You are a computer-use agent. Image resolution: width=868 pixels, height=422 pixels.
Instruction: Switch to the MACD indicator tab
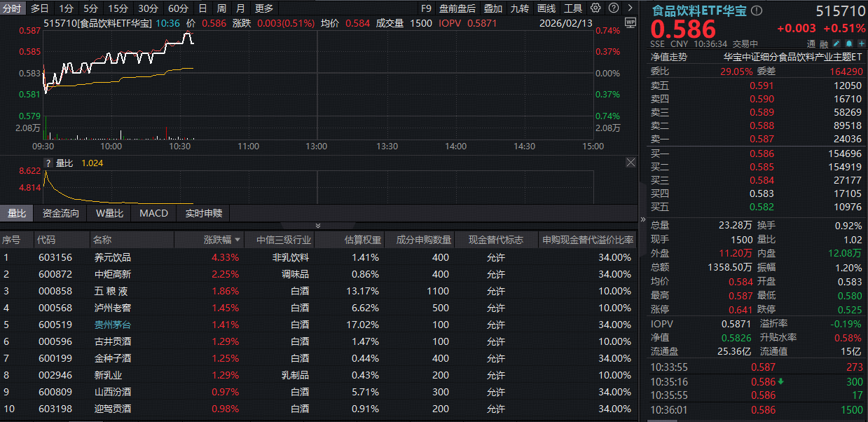pos(153,213)
